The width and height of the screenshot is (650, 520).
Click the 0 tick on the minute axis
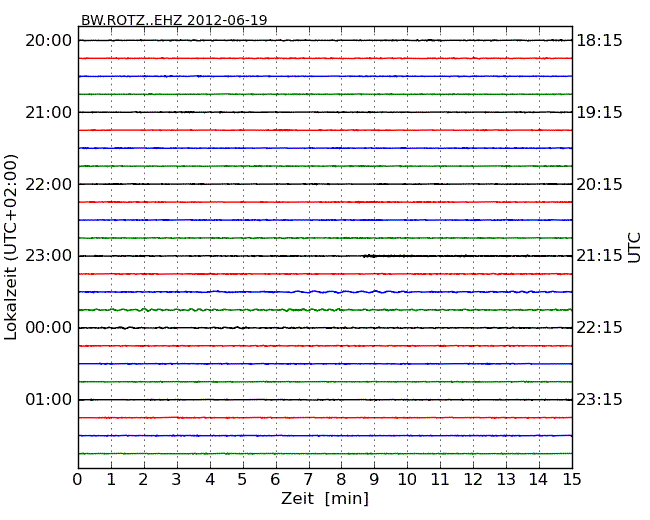pyautogui.click(x=78, y=479)
